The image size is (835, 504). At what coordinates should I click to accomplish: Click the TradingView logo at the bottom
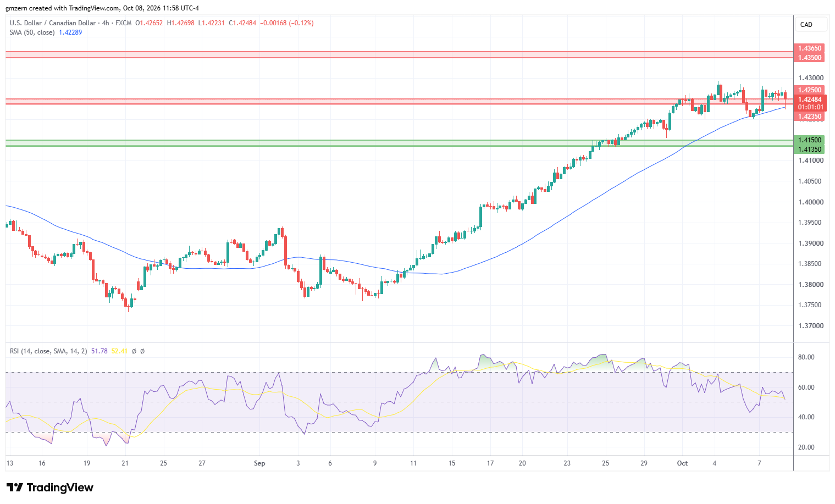[x=49, y=488]
